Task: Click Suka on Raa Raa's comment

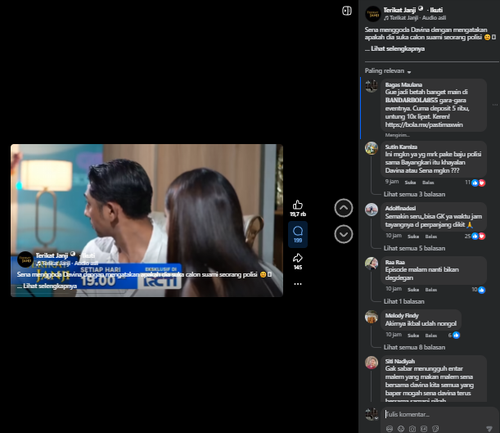Action: click(x=413, y=290)
